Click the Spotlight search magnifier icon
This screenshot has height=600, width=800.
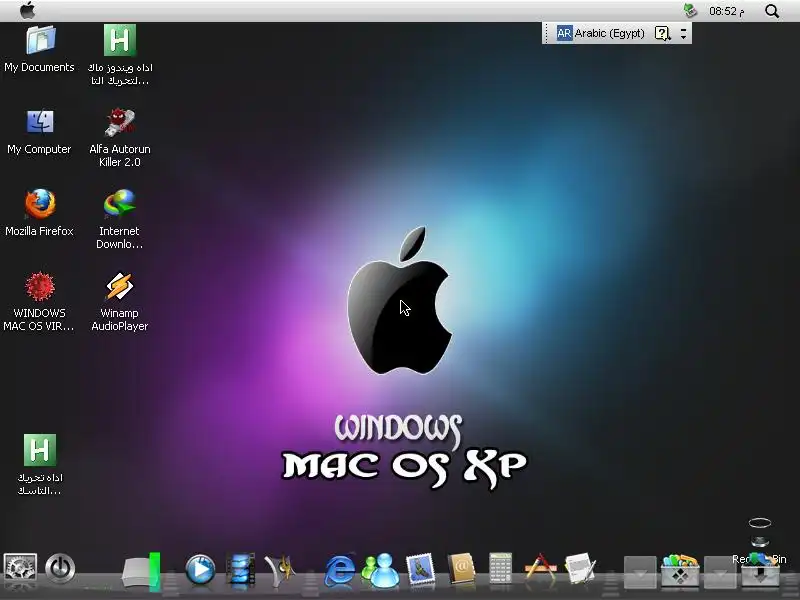coord(772,11)
